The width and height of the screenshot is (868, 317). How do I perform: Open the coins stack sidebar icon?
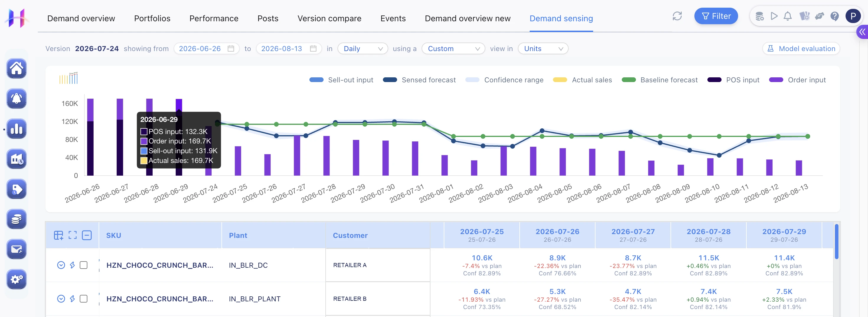tap(17, 219)
